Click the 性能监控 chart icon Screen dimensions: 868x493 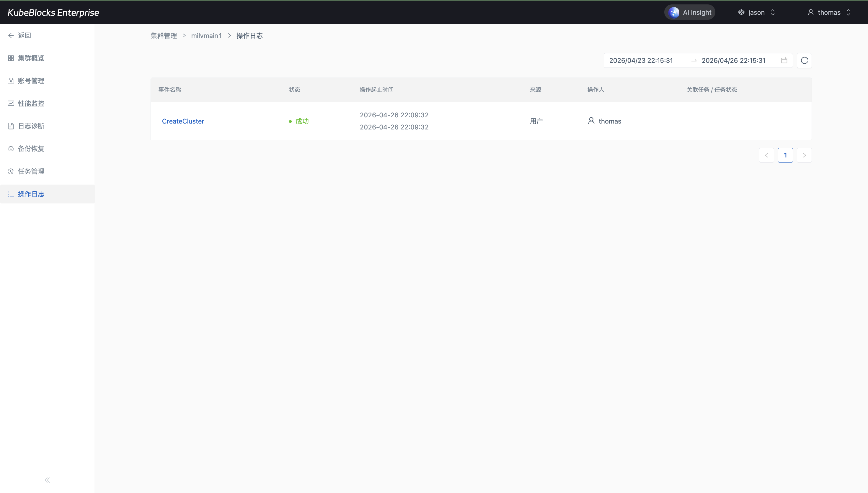[x=11, y=103]
